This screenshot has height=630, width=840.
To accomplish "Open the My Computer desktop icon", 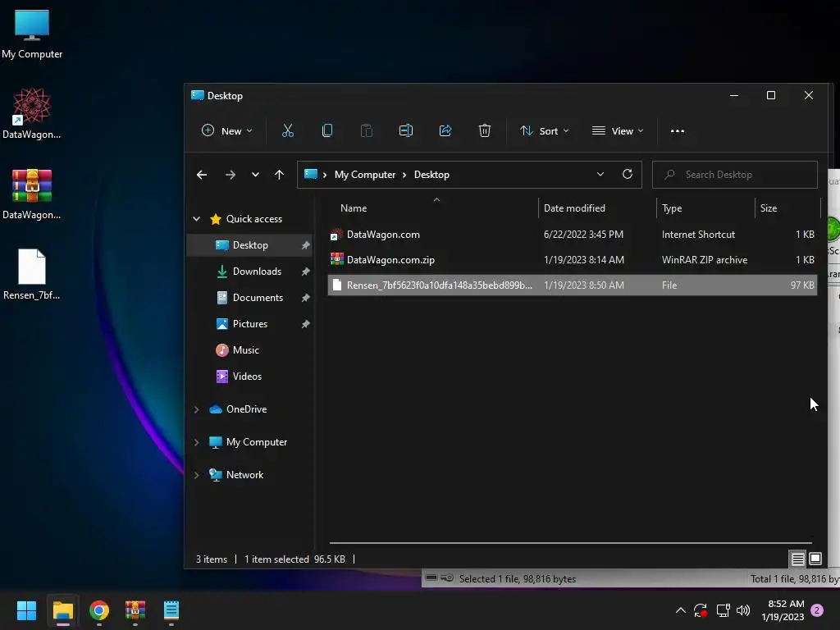I will pos(32,34).
